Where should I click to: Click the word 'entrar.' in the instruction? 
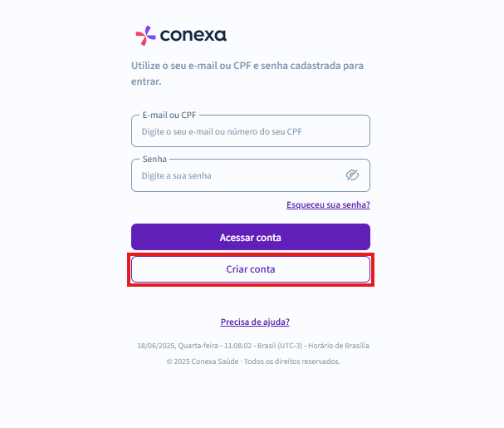(x=146, y=81)
